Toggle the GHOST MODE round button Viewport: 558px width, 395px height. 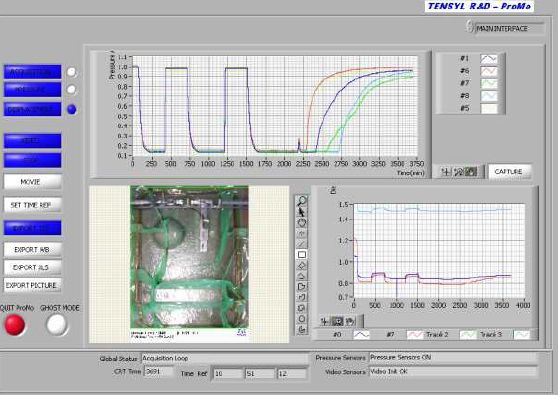pyautogui.click(x=57, y=325)
